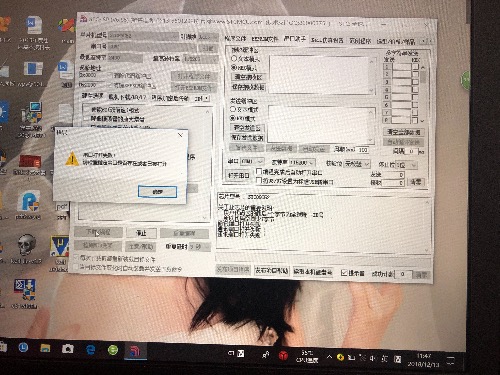Open the red cube tray icon
The width and height of the screenshot is (500, 375).
coord(283,355)
